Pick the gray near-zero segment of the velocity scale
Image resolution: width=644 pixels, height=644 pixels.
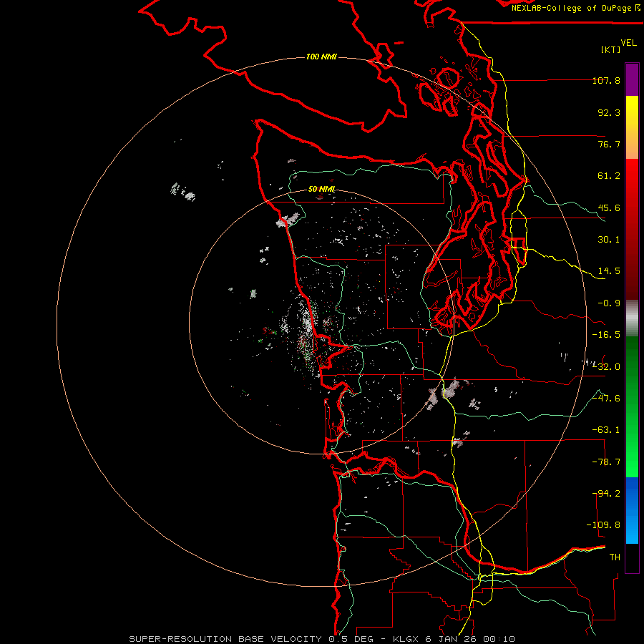(x=632, y=318)
